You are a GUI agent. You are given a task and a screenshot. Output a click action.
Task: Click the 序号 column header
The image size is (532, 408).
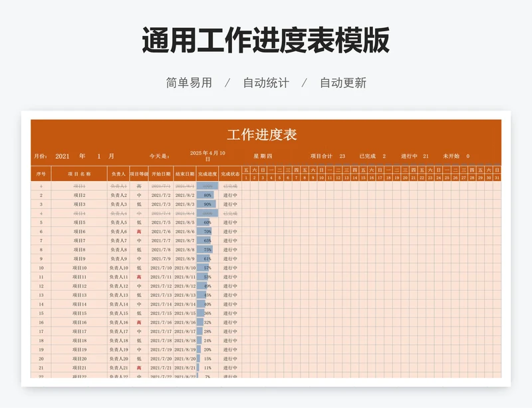coord(41,174)
